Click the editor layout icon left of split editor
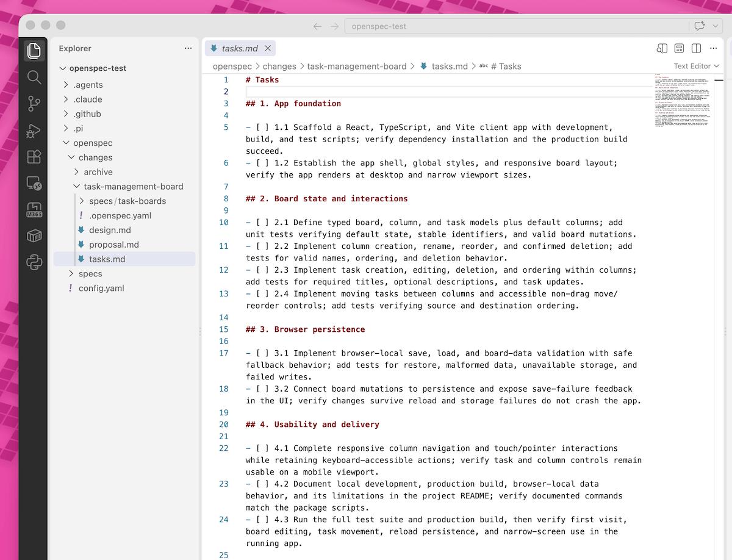The height and width of the screenshot is (560, 732). (x=679, y=48)
